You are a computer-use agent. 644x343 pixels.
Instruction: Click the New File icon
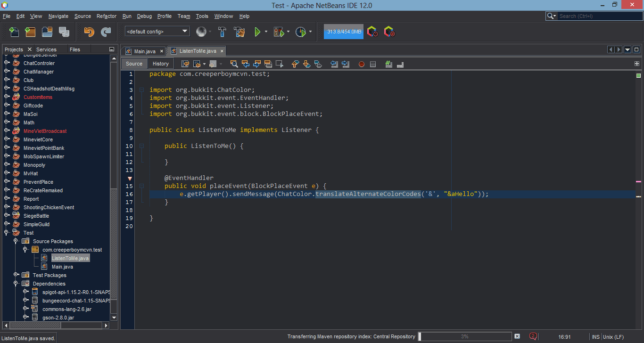coord(14,32)
